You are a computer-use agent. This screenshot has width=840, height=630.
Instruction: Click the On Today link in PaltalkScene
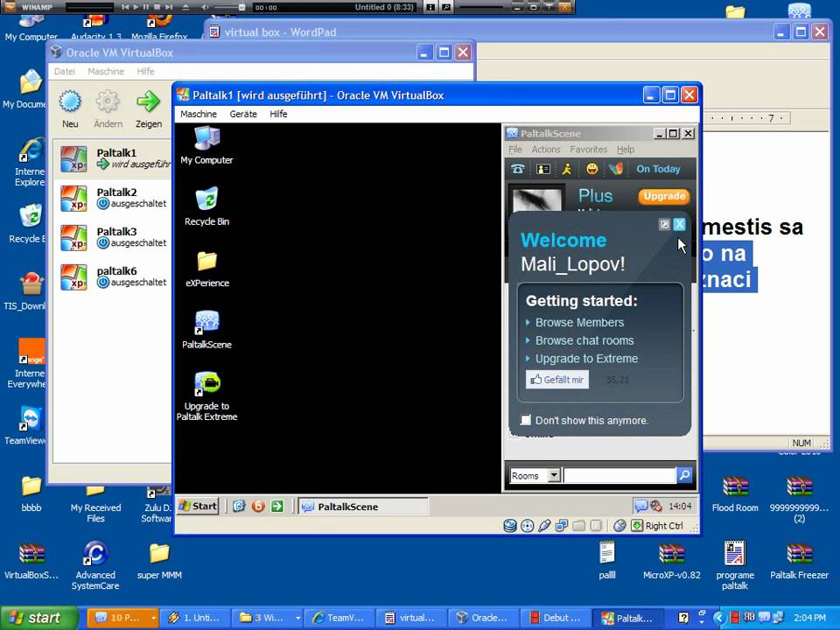658,169
